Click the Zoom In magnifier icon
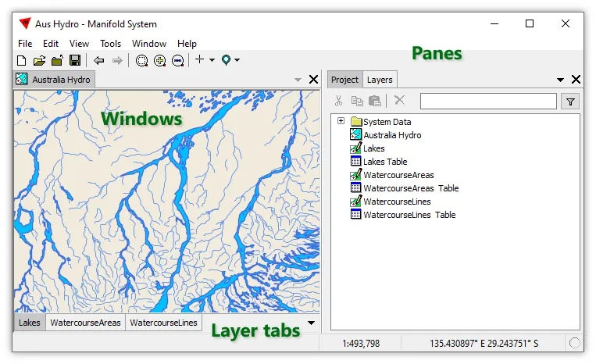The width and height of the screenshot is (596, 364). coord(159,60)
